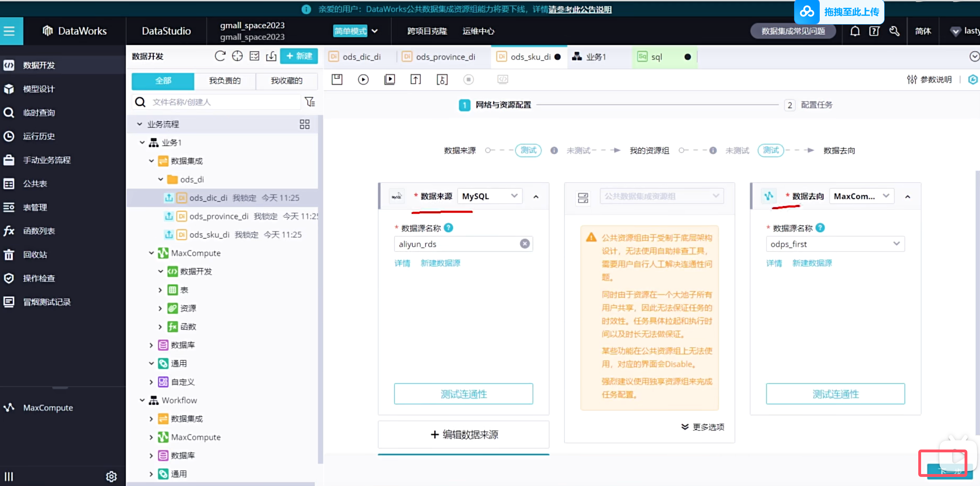Click the 文件名称/创建人 search field
This screenshot has width=980, height=486.
(x=224, y=102)
